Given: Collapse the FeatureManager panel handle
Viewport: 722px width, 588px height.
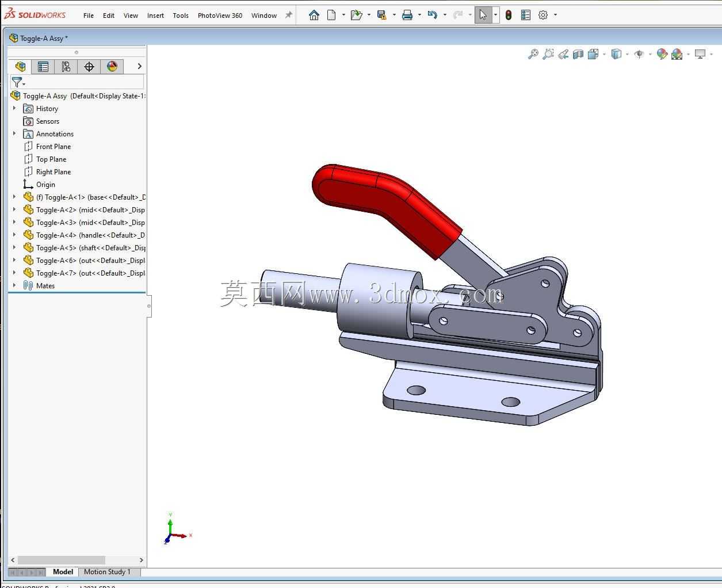Looking at the screenshot, I should (148, 306).
